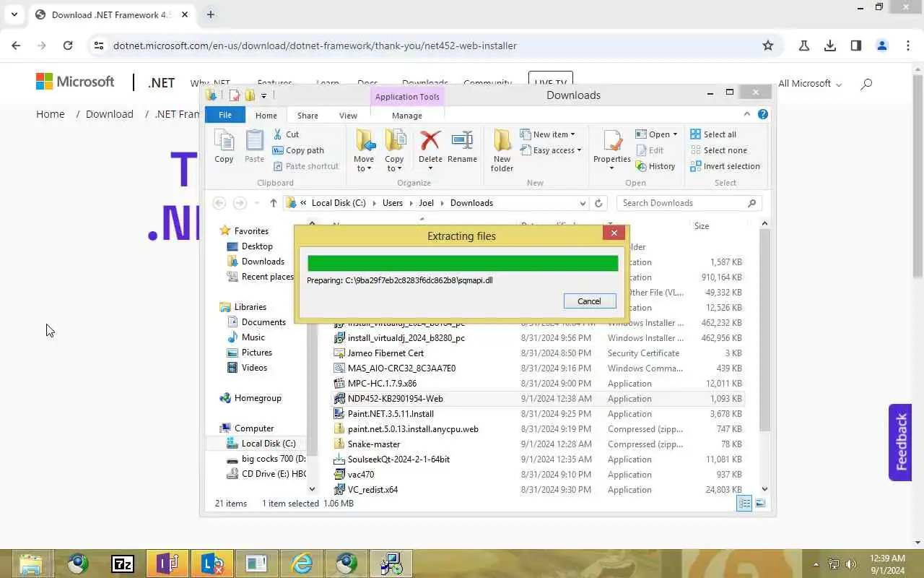Click the magnifier icon in Search Downloads

point(751,203)
